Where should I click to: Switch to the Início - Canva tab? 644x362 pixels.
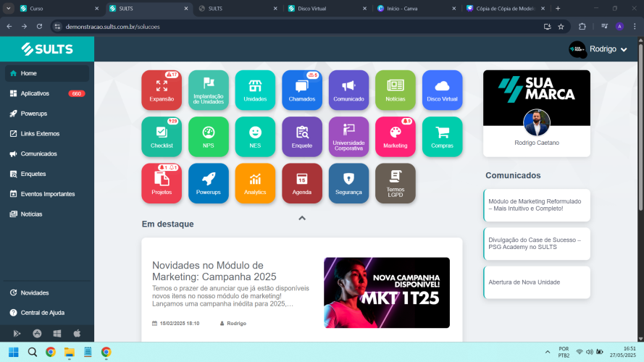pyautogui.click(x=417, y=8)
